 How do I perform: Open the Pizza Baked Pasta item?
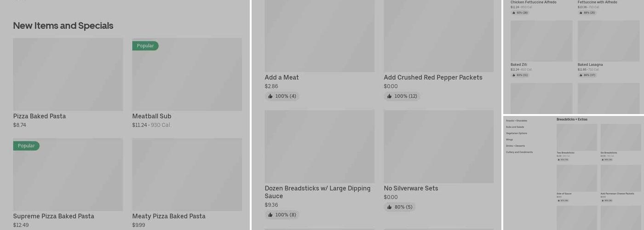[68, 74]
